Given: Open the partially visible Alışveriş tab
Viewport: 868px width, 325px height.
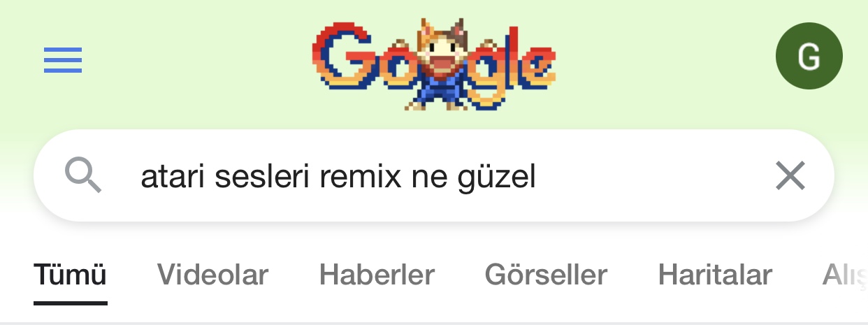Looking at the screenshot, I should click(x=845, y=276).
